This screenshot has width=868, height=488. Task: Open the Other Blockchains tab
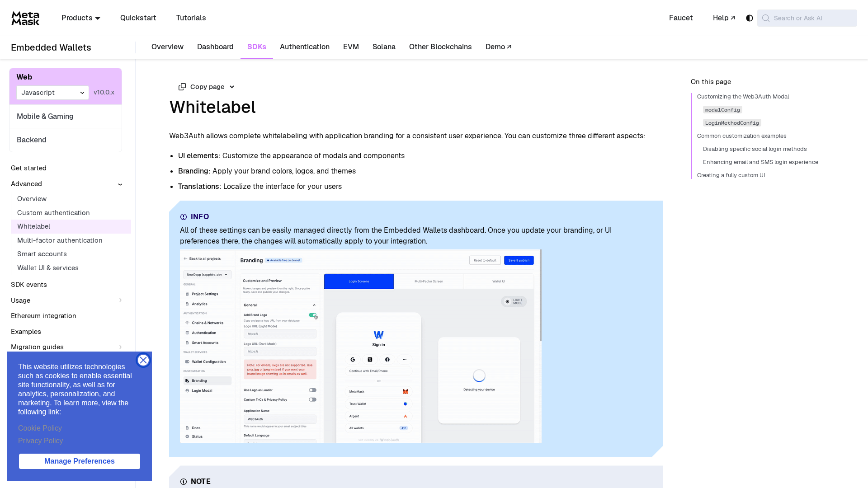point(440,47)
